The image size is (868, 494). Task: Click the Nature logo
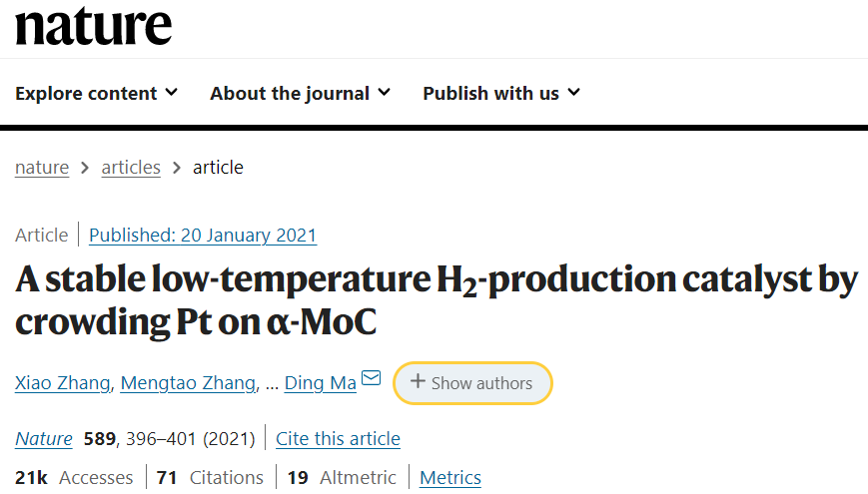(x=93, y=26)
